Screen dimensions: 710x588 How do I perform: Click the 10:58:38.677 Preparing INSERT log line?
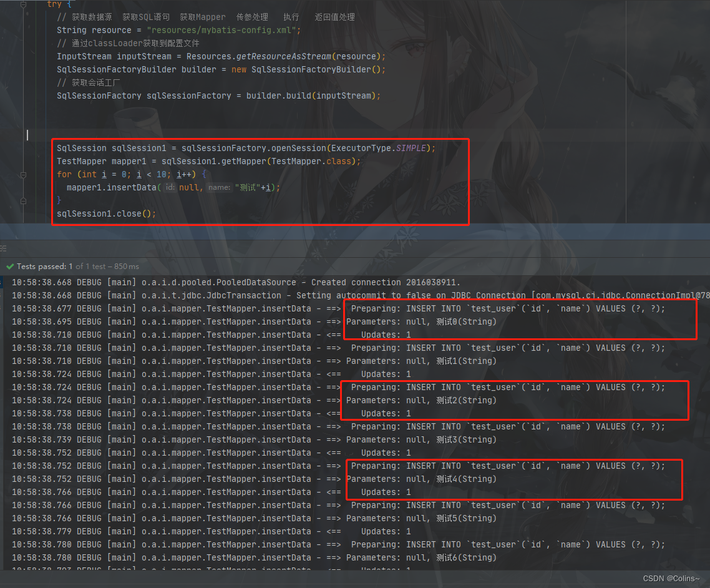pos(338,309)
